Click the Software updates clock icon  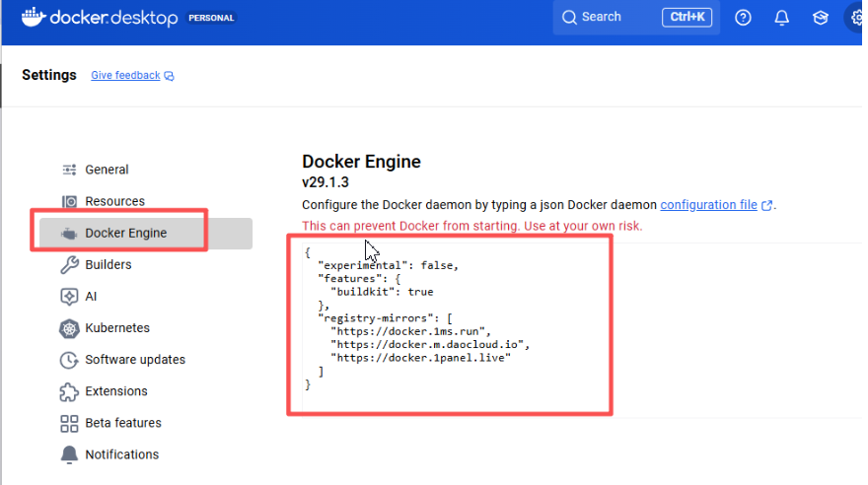tap(69, 360)
